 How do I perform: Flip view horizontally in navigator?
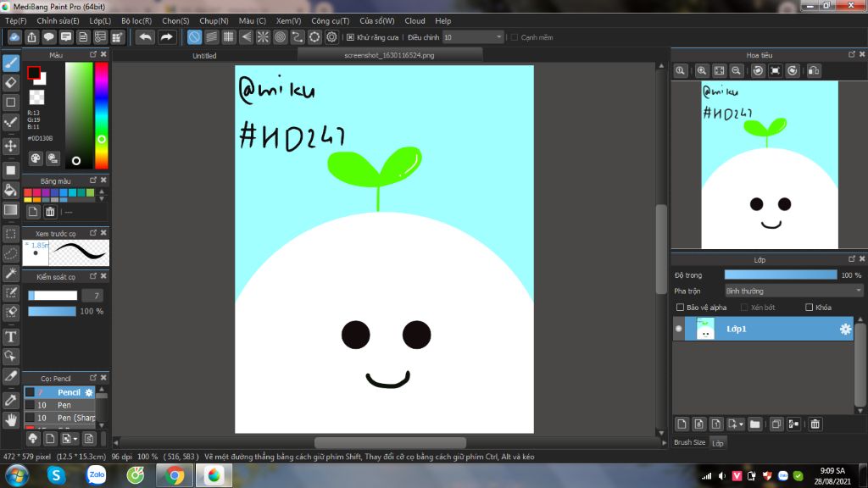814,71
